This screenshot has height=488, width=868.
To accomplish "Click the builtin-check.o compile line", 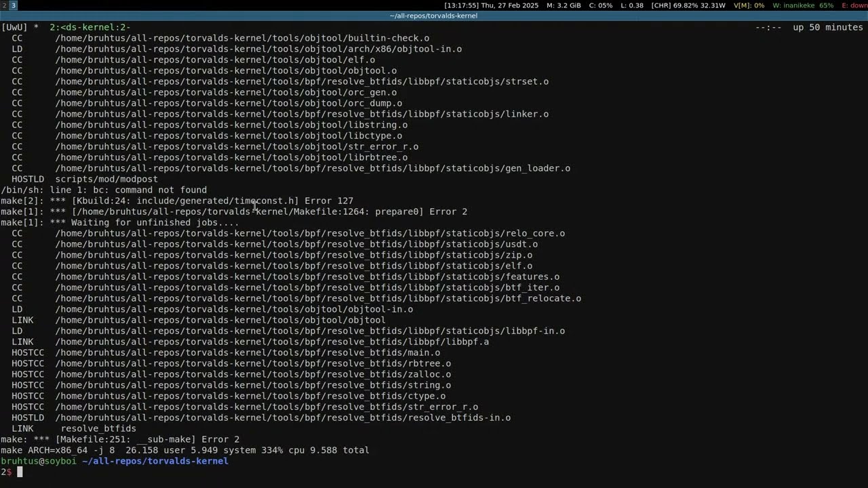I will [x=220, y=38].
